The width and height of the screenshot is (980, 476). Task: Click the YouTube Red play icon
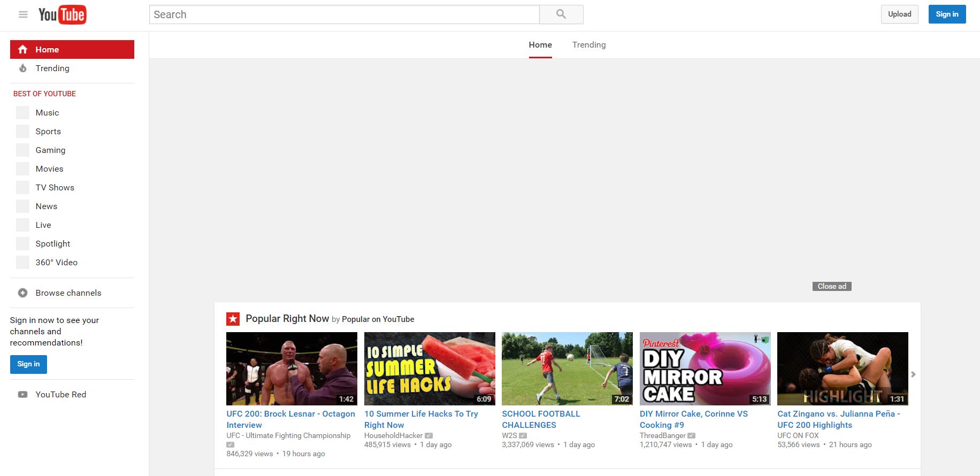point(22,395)
